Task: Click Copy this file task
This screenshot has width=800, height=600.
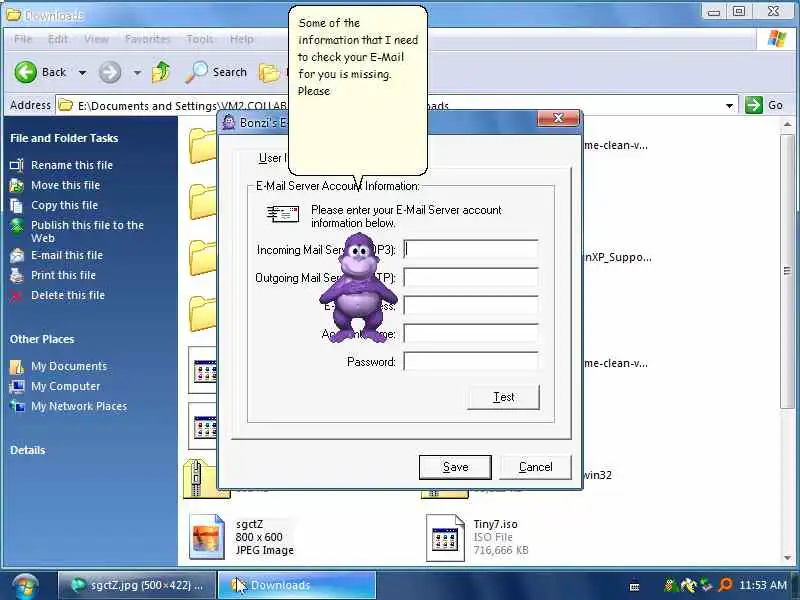Action: (x=64, y=205)
